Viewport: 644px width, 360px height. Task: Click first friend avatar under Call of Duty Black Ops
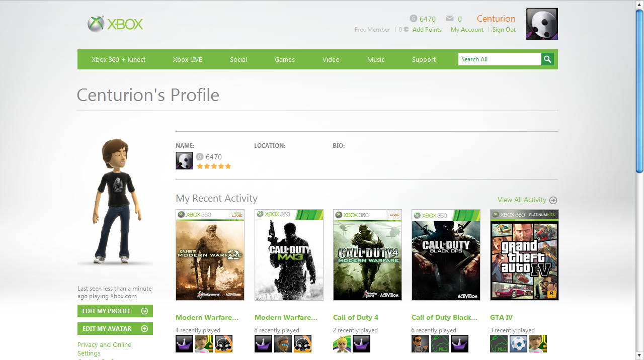coord(420,344)
